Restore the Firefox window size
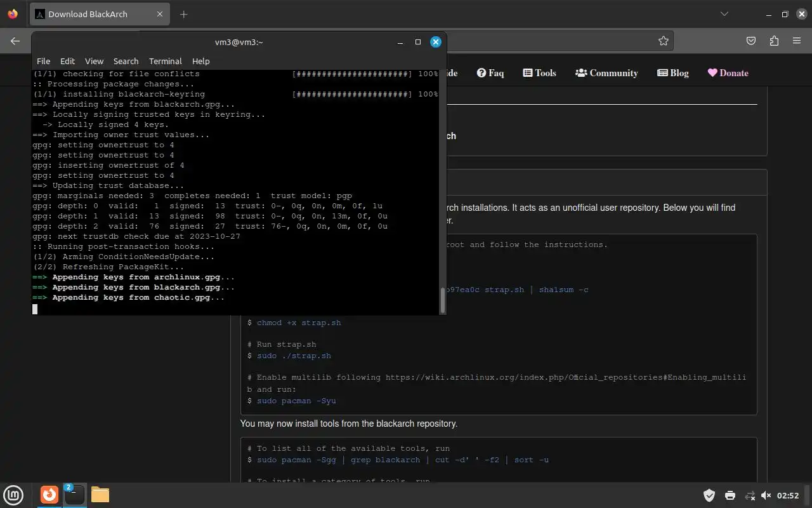 point(785,14)
